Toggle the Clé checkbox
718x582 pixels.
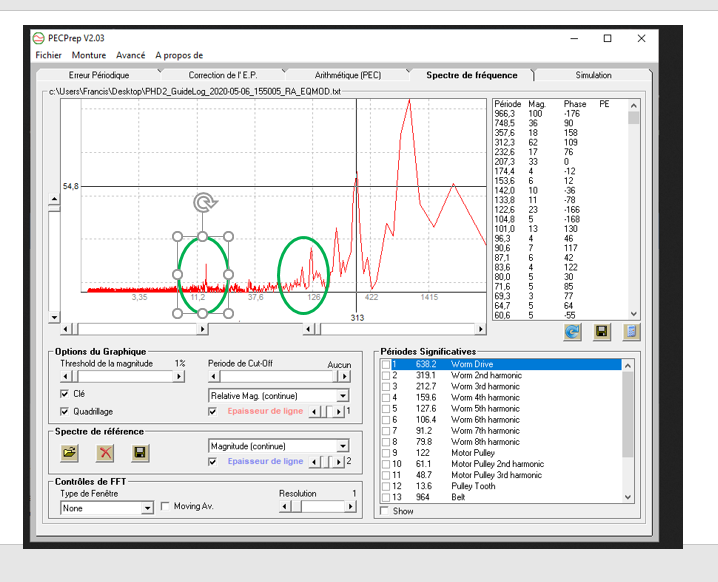pos(65,394)
